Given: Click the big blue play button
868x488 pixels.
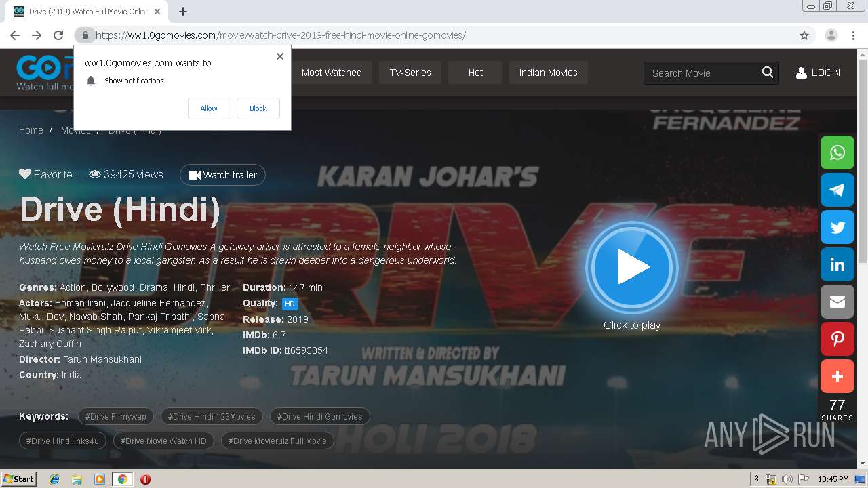Looking at the screenshot, I should 632,268.
